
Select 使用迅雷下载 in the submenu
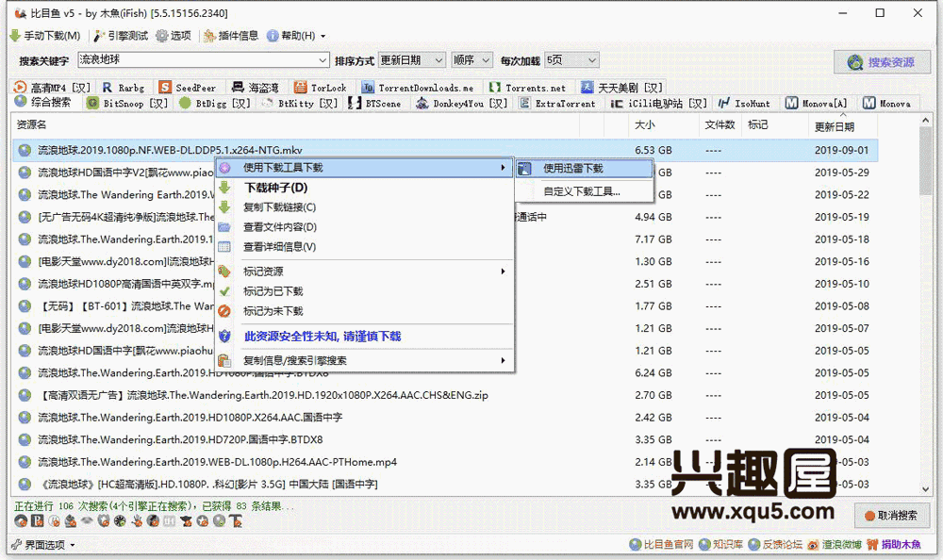coord(584,169)
